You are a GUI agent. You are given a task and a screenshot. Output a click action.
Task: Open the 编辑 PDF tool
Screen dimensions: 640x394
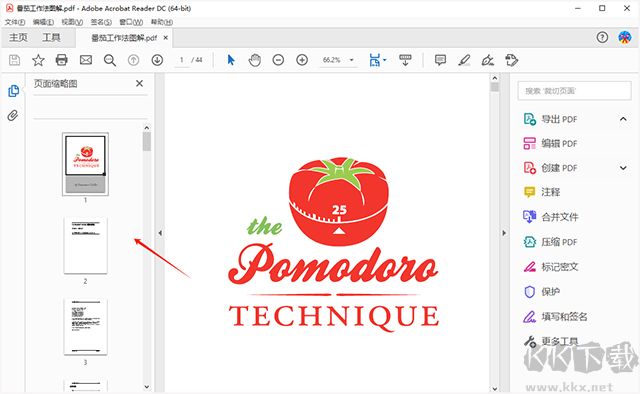[x=559, y=144]
